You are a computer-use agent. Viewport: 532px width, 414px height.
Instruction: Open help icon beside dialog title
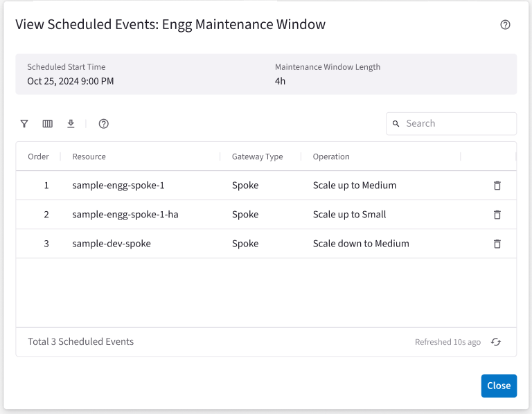pyautogui.click(x=505, y=25)
